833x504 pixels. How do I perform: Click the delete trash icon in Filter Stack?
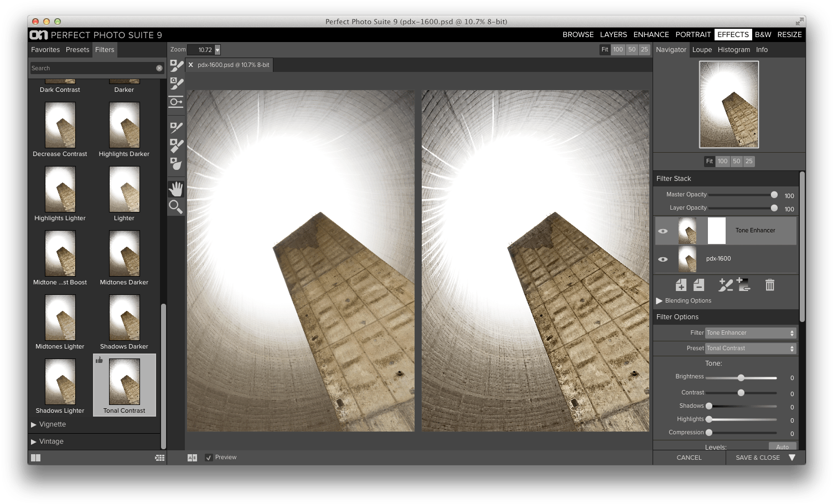[770, 285]
